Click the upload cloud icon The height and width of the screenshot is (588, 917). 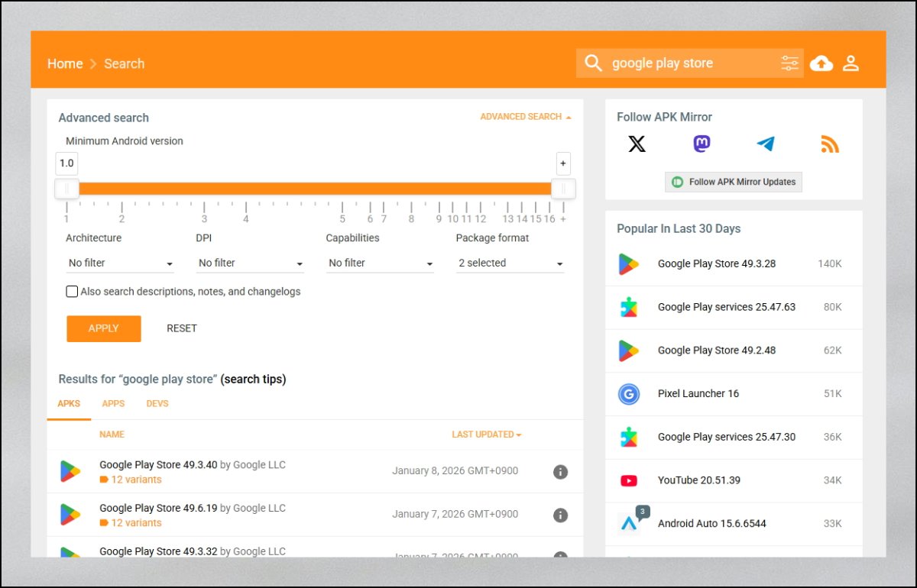click(x=821, y=63)
